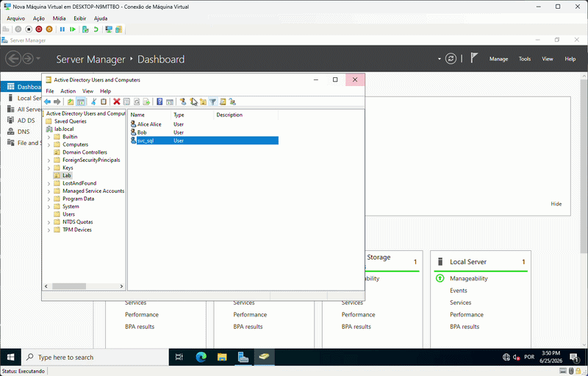Click Server Manager refresh circular icon
Screen dimensions: 588x376
[451, 59]
